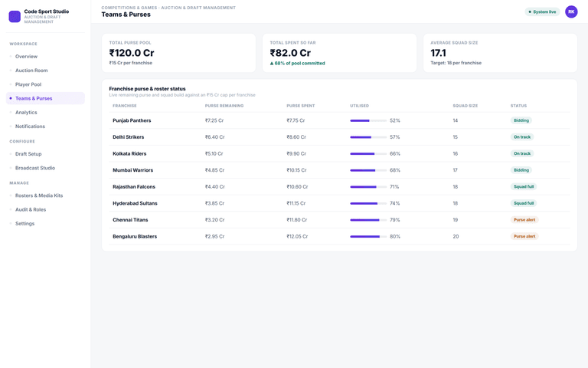Open Analytics section
The width and height of the screenshot is (588, 368).
click(x=45, y=112)
